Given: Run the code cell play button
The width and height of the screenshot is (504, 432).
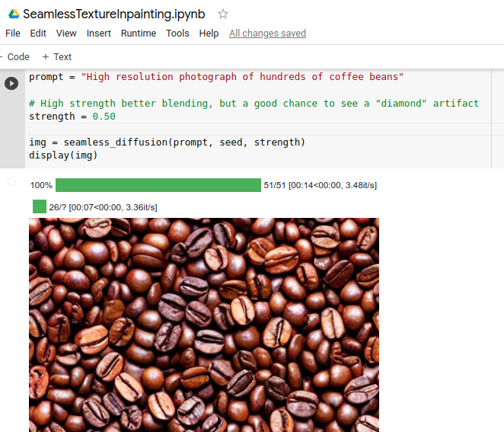Looking at the screenshot, I should (x=11, y=84).
